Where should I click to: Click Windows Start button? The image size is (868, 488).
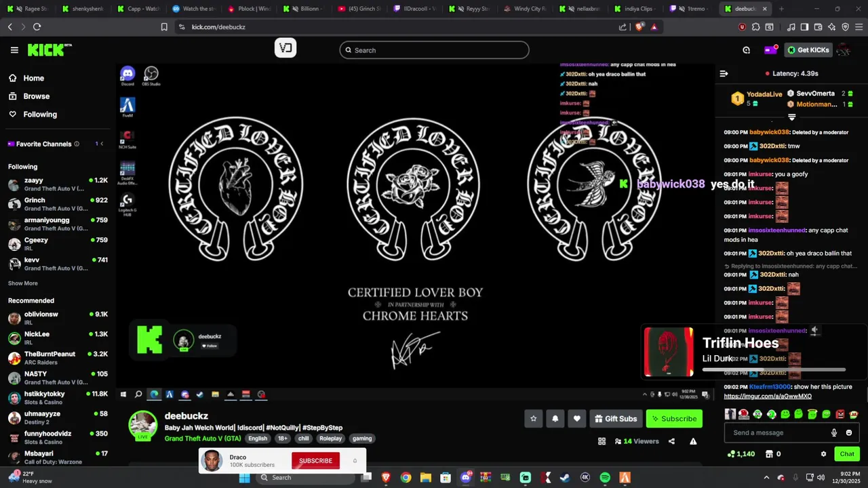click(x=244, y=478)
